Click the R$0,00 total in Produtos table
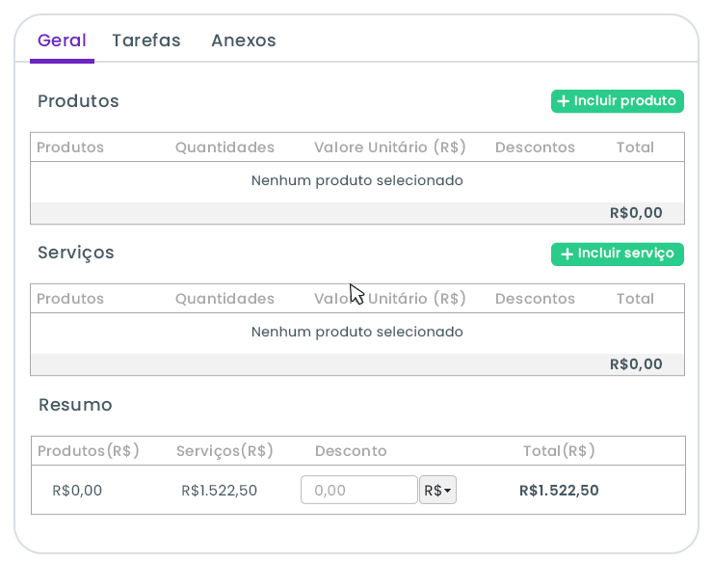The image size is (713, 588). point(636,213)
